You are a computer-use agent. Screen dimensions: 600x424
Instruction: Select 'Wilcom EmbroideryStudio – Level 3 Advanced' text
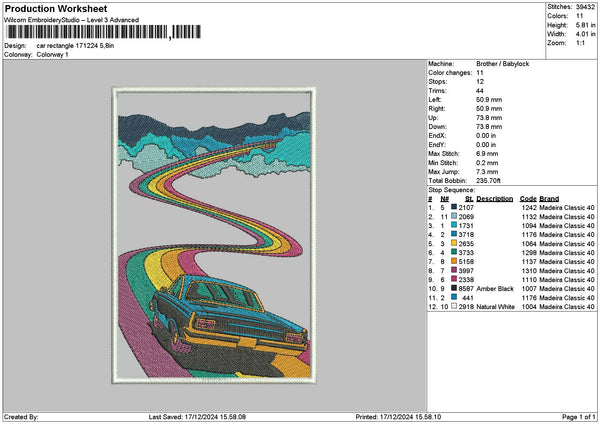click(71, 20)
